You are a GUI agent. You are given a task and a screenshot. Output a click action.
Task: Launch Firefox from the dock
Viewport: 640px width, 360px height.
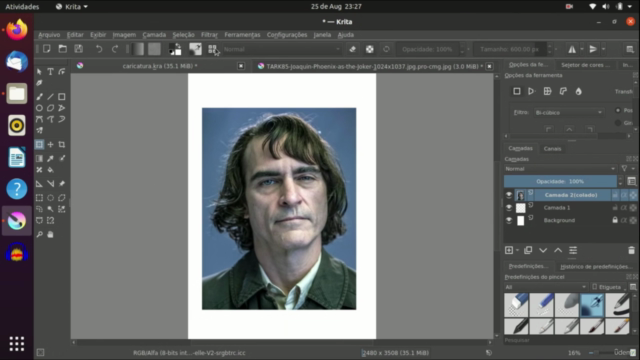coord(17,30)
